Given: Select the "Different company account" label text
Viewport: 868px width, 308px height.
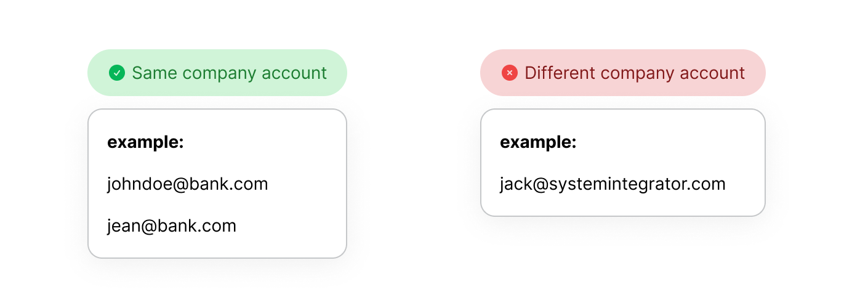Looking at the screenshot, I should click(x=635, y=73).
